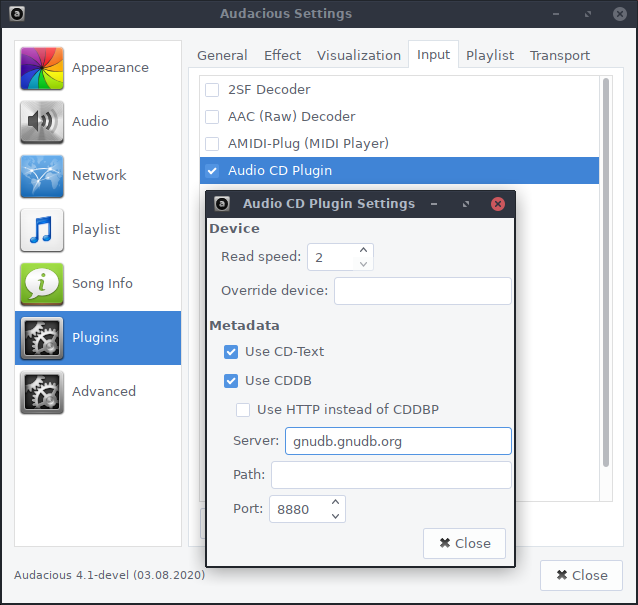Viewport: 638px width, 605px height.
Task: Focus the Override device text field
Action: point(423,291)
